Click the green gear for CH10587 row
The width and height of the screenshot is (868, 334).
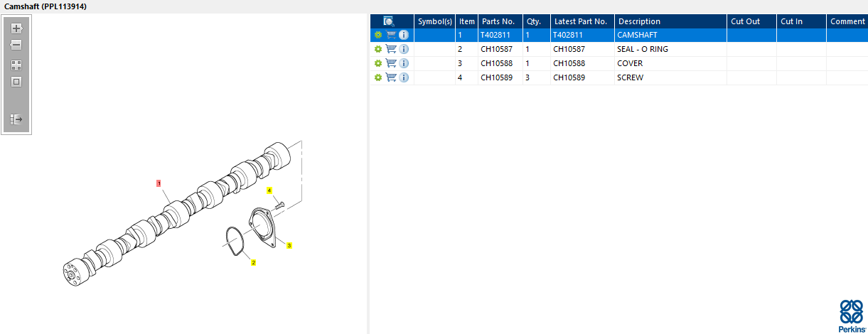click(378, 49)
